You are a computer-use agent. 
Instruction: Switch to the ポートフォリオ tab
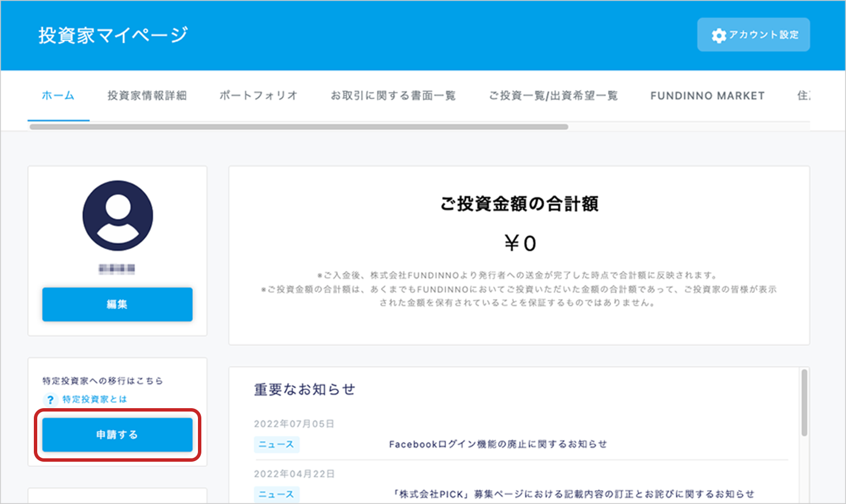pos(258,96)
